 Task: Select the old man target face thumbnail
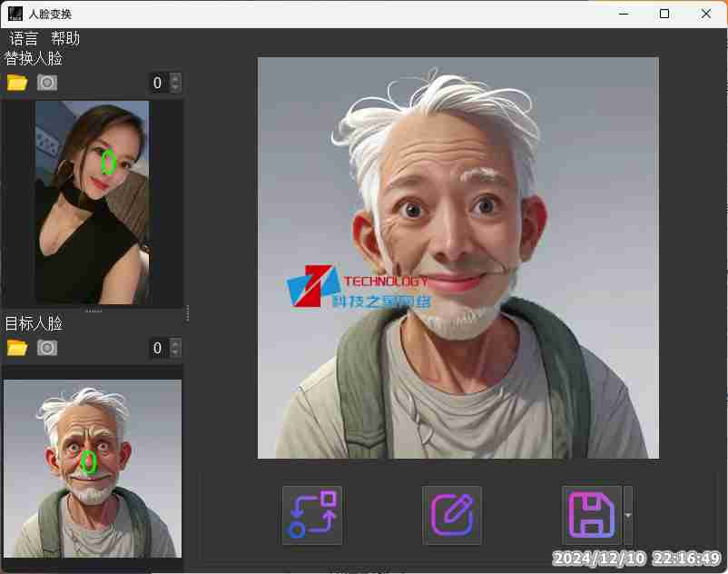click(92, 468)
